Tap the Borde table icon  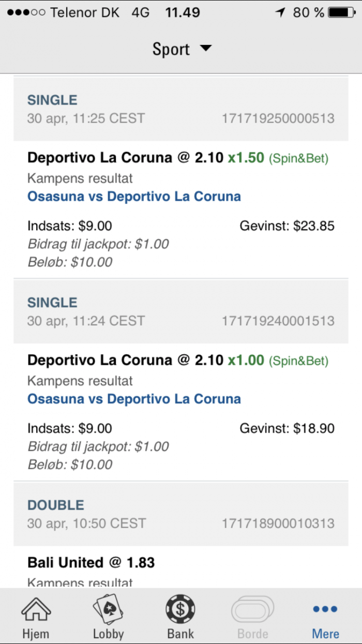coord(253,610)
